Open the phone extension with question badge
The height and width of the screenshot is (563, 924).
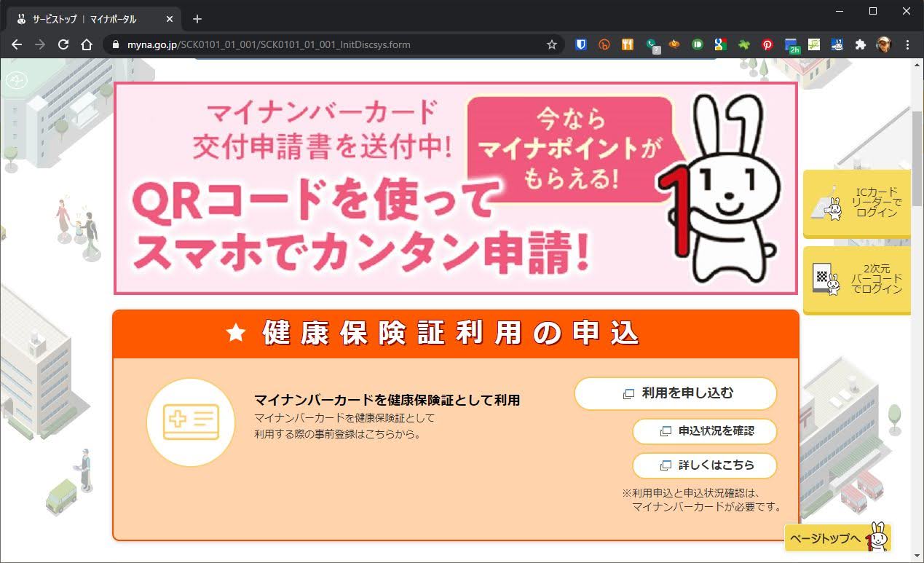652,46
